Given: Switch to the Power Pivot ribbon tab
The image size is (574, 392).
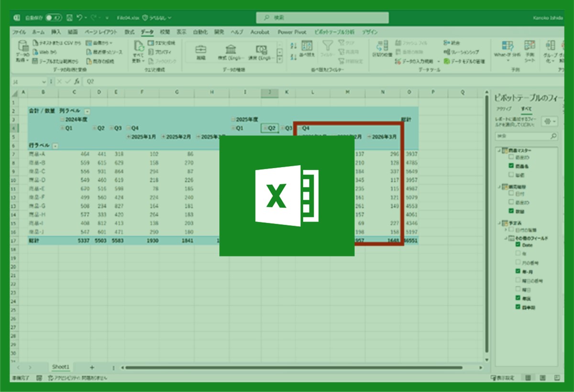Looking at the screenshot, I should pyautogui.click(x=292, y=32).
